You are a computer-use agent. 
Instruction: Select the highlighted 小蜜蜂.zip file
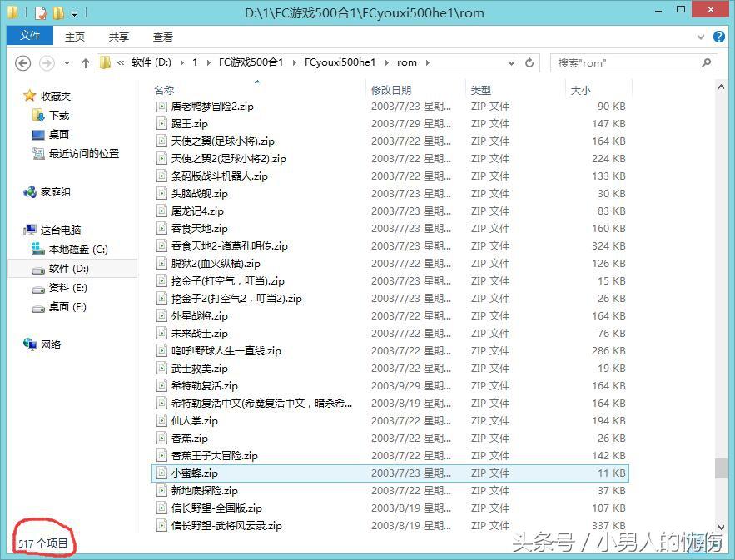coord(390,473)
